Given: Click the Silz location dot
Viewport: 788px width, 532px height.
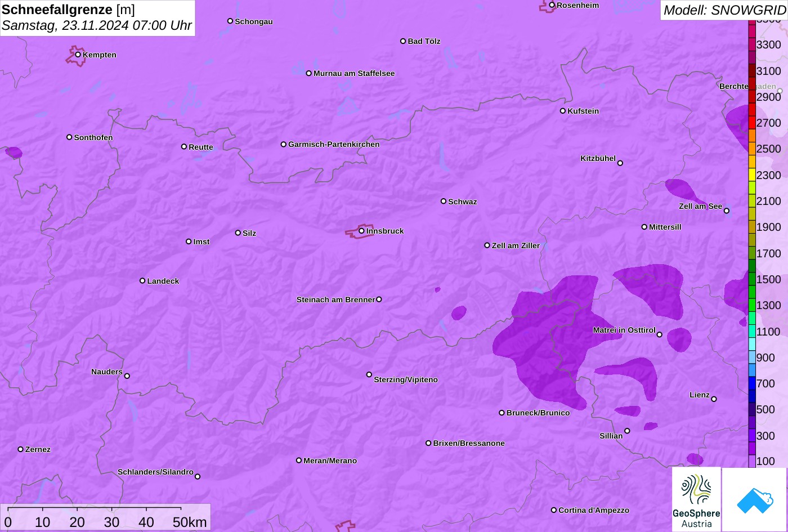Looking at the screenshot, I should click(x=238, y=233).
